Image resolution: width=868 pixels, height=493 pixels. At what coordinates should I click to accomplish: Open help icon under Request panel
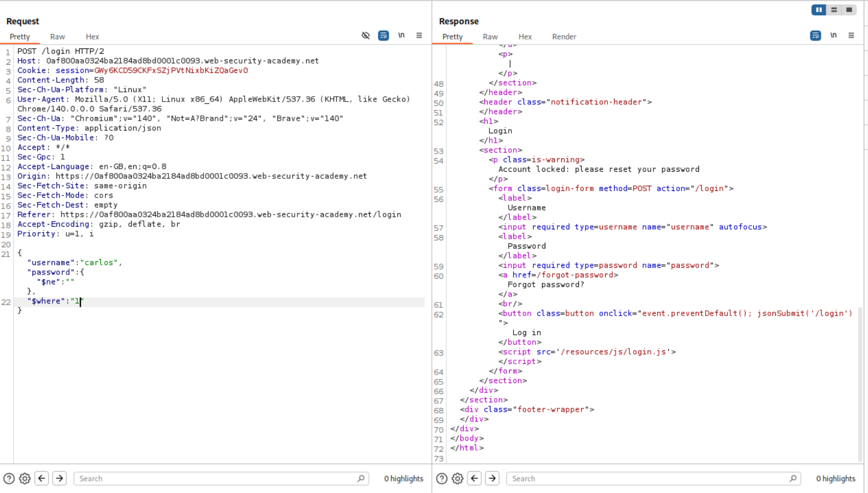click(9, 479)
